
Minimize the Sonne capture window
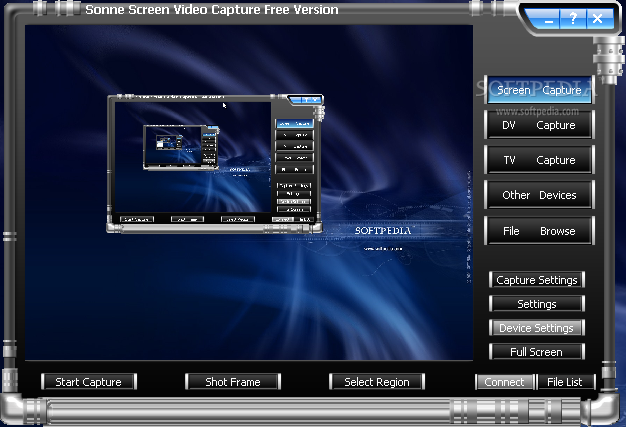[548, 19]
